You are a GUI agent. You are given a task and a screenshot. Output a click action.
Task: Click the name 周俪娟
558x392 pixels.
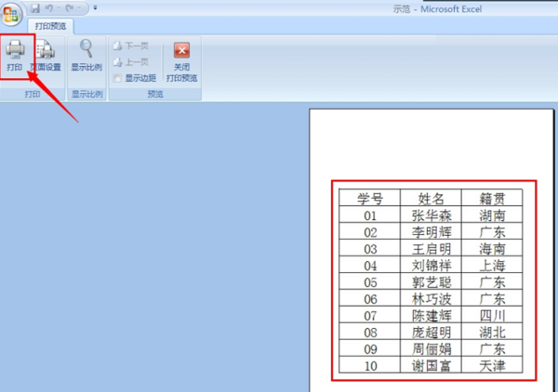(431, 348)
